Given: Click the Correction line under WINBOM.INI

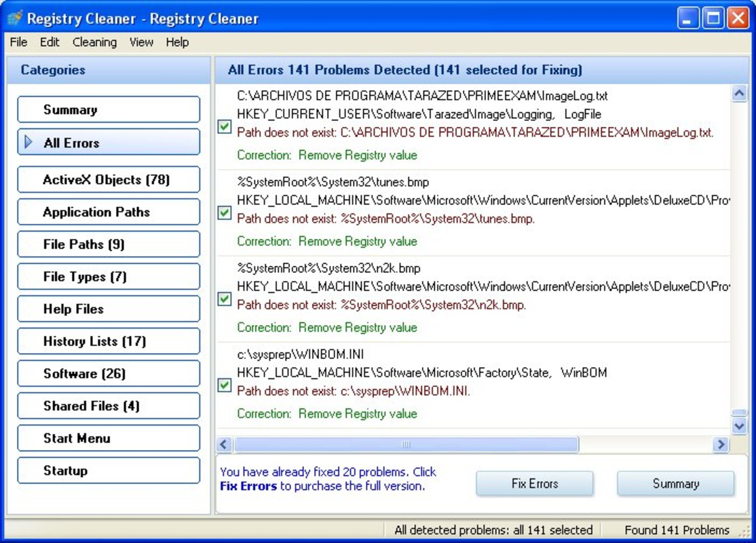Looking at the screenshot, I should (x=327, y=413).
